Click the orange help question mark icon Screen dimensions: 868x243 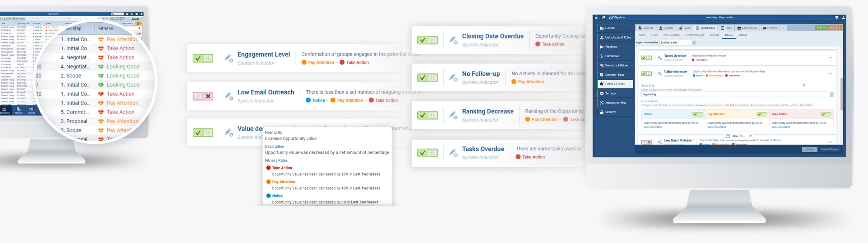click(840, 28)
